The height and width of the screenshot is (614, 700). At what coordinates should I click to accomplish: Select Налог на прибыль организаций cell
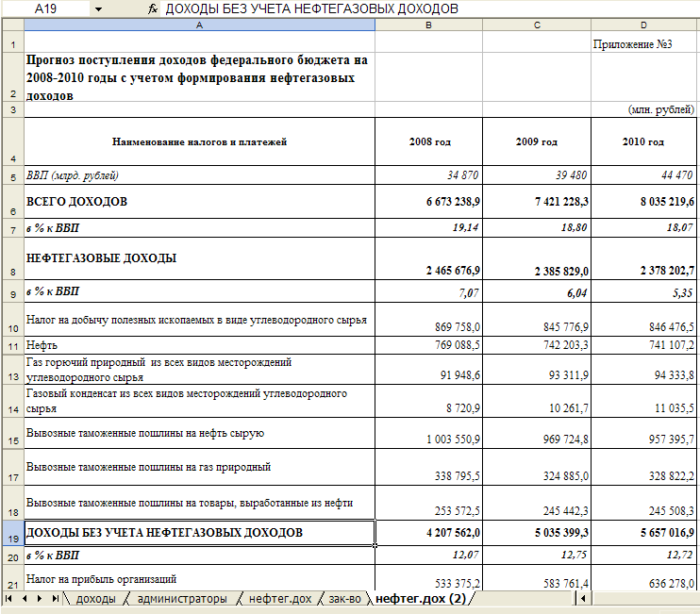(200, 578)
